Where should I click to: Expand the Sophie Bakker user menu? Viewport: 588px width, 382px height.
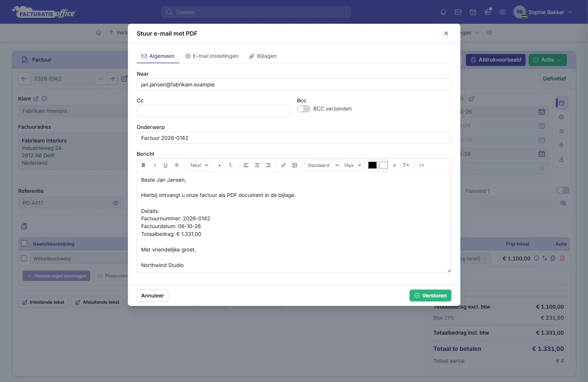(x=542, y=12)
